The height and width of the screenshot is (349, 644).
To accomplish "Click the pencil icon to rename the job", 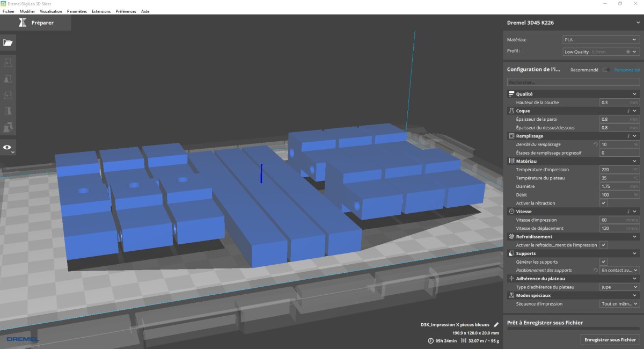I will [496, 324].
